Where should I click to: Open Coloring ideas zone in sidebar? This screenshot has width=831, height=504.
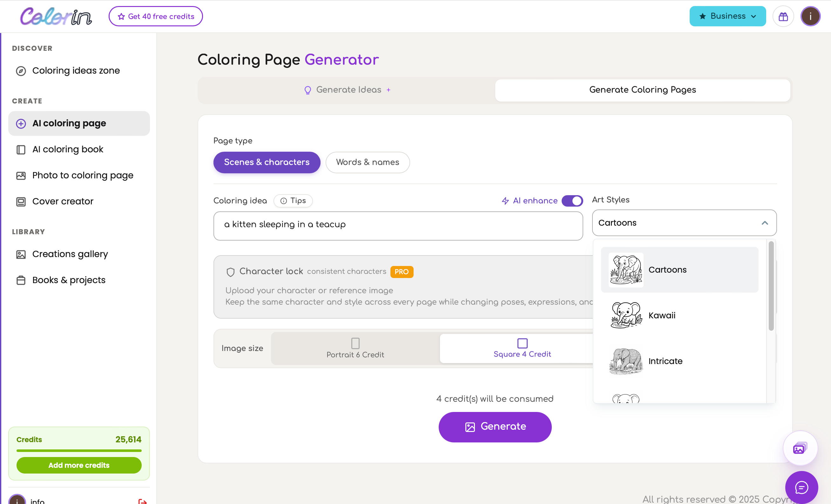[x=79, y=71]
